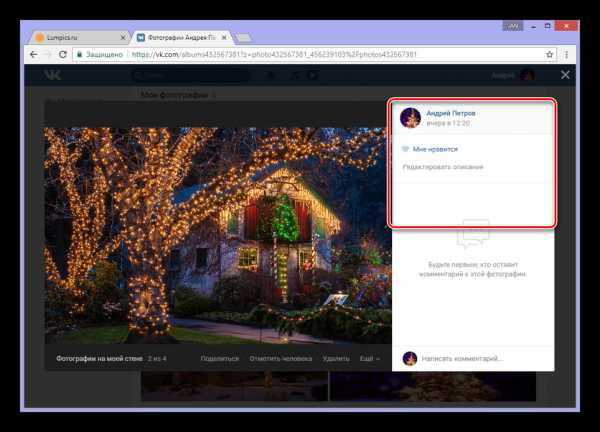
Task: Open Фотографии на моей стене album
Action: (99, 359)
